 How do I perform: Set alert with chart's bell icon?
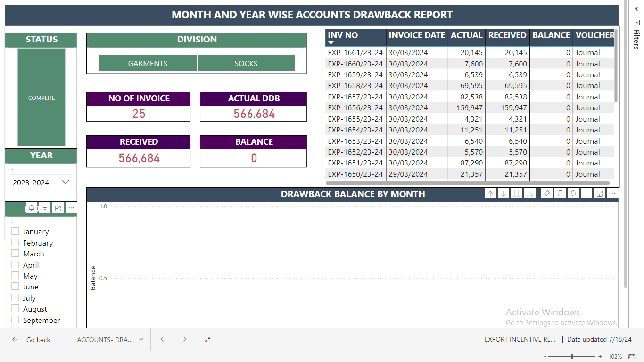coord(573,194)
